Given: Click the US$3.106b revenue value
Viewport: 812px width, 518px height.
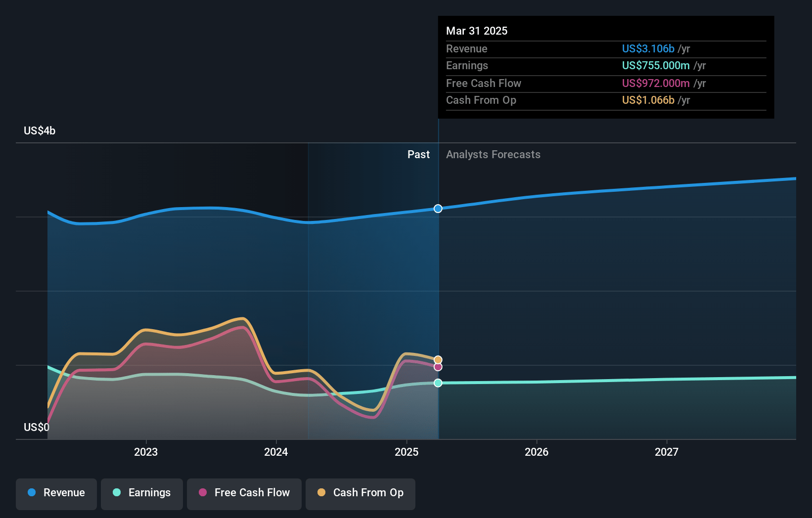Looking at the screenshot, I should tap(648, 48).
